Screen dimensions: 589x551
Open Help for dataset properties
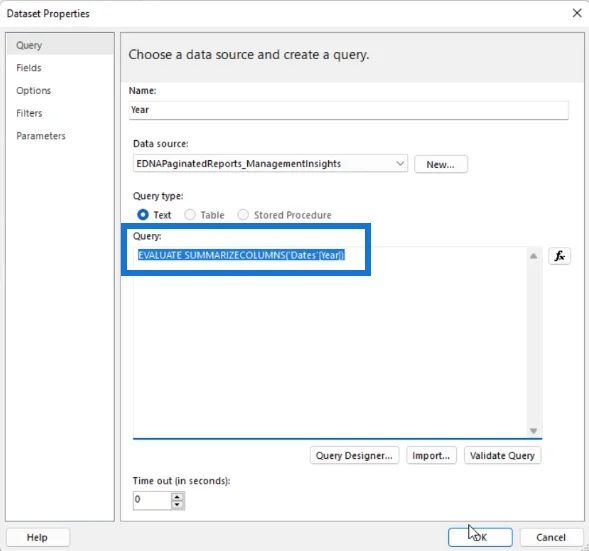(38, 537)
